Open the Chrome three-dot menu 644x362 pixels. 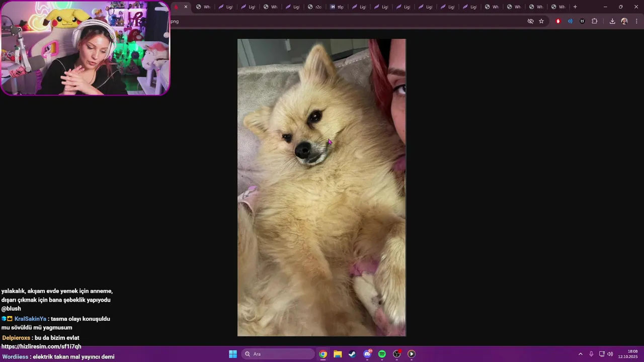(x=637, y=21)
